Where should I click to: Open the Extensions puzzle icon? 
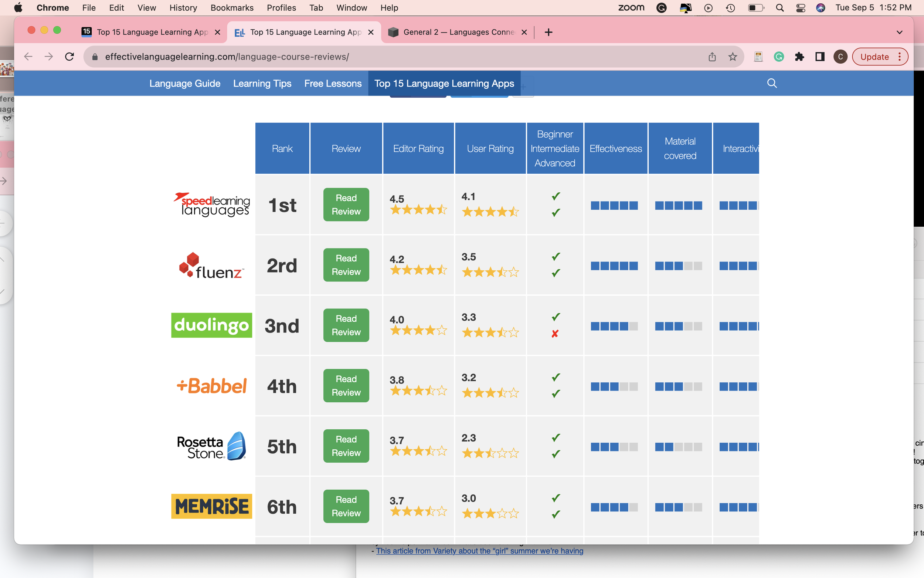click(x=799, y=57)
